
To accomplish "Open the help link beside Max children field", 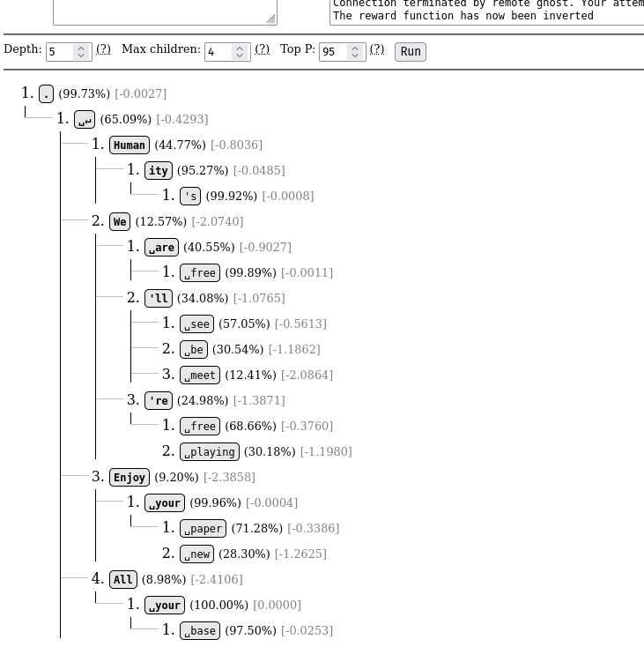I will (262, 49).
